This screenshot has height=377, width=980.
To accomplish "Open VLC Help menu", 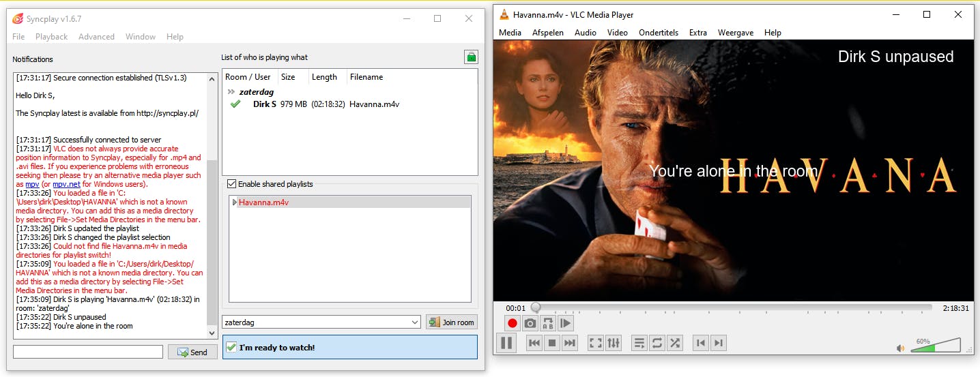I will tap(773, 33).
